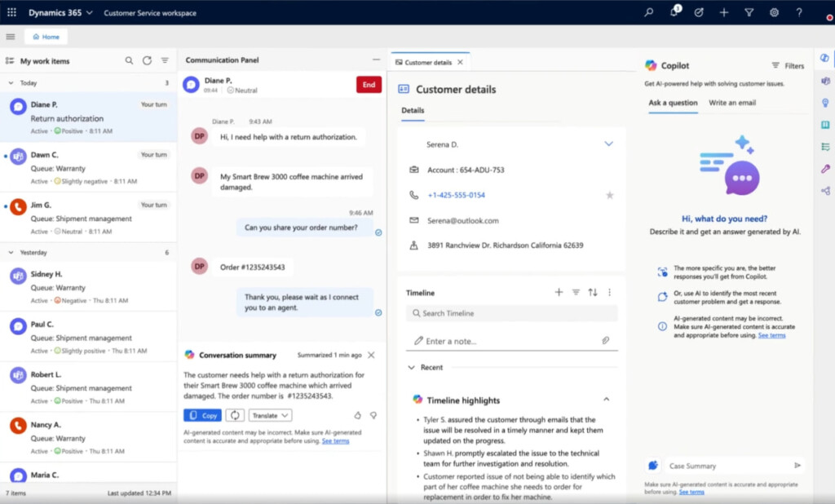Open Copilot icon in right side rail

(x=825, y=58)
